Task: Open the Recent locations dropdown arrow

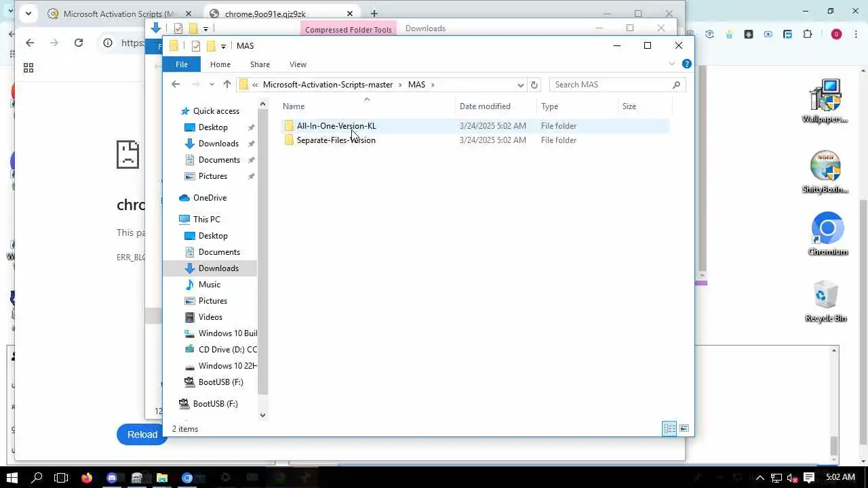Action: pyautogui.click(x=212, y=85)
